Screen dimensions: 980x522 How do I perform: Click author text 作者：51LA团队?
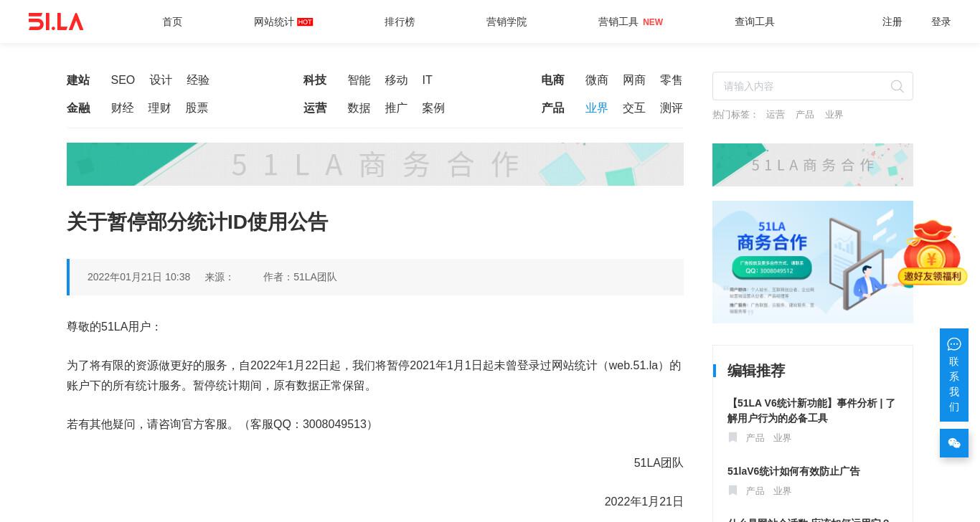pyautogui.click(x=300, y=277)
